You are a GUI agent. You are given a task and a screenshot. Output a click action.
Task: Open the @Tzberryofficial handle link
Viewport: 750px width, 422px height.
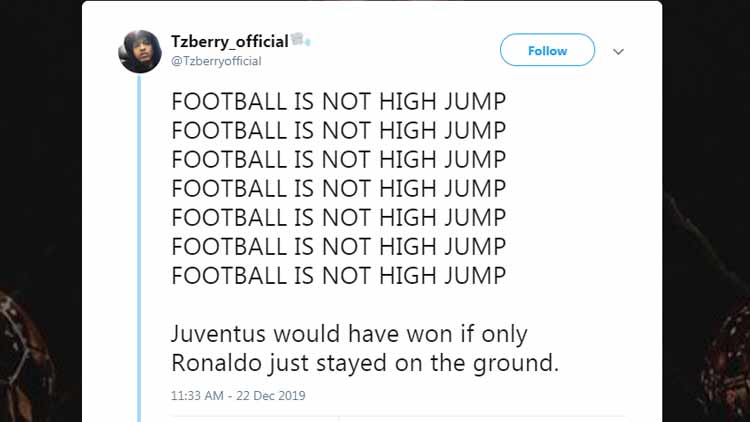(x=216, y=61)
